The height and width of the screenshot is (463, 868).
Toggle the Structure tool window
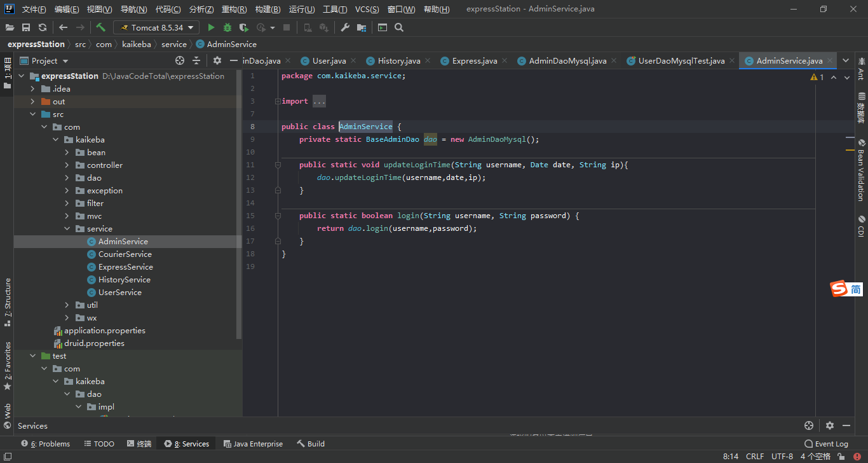coord(8,301)
